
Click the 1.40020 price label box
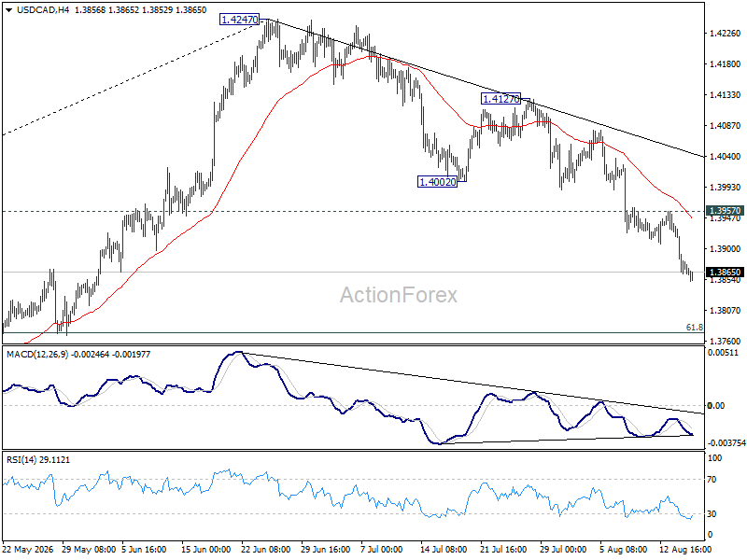click(x=437, y=181)
